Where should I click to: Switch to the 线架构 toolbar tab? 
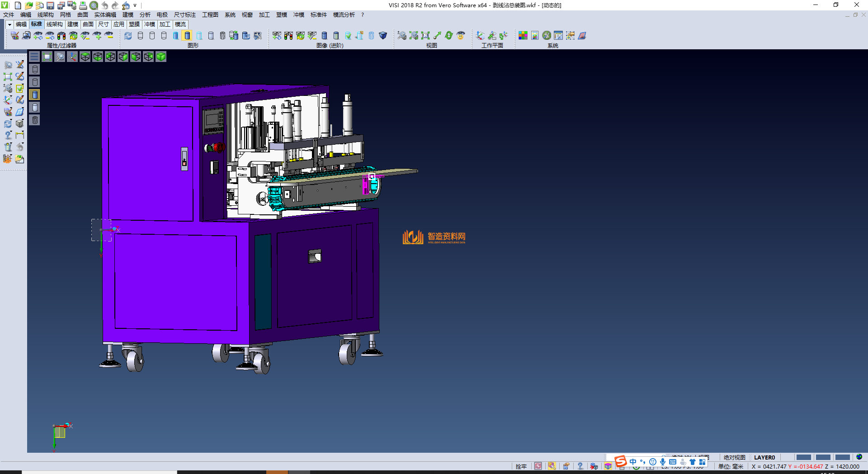[x=54, y=24]
